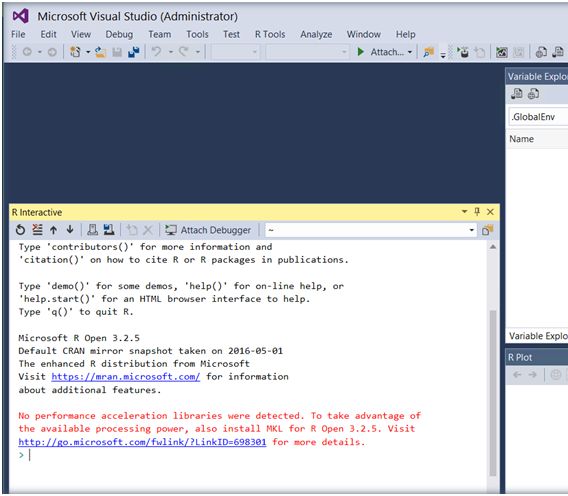This screenshot has height=496, width=568.
Task: Open the Navigate Backward dropdown arrow
Action: tap(39, 53)
